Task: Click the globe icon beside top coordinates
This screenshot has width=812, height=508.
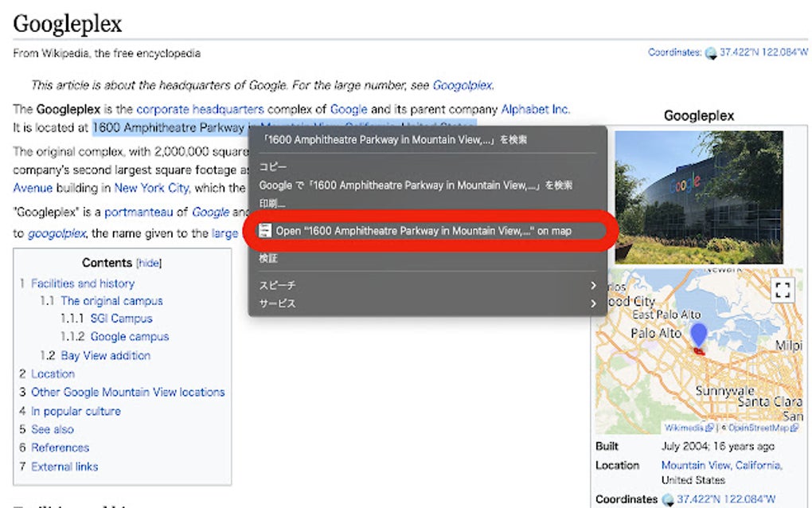Action: coord(711,53)
